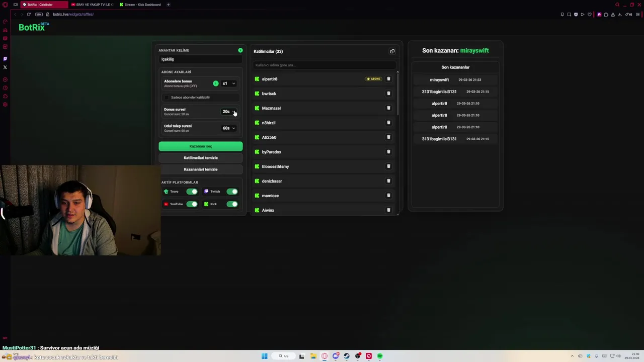Open Donus suresi 20s dropdown
The width and height of the screenshot is (644, 362).
click(229, 112)
